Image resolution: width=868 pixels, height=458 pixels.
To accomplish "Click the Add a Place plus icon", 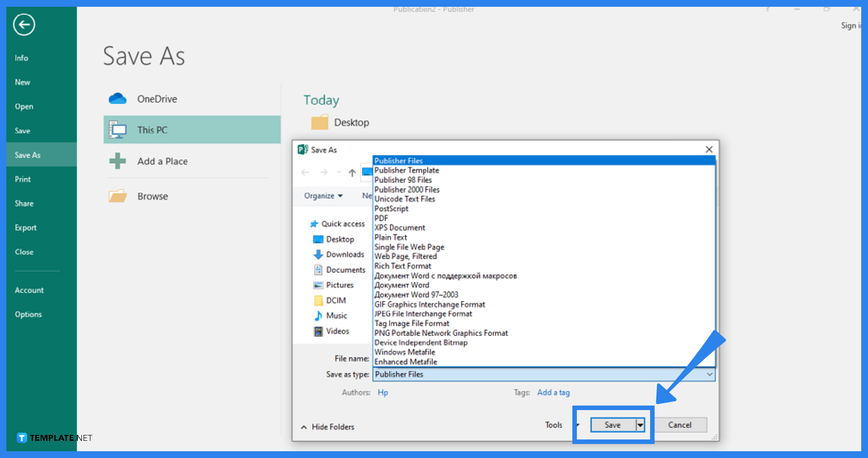I will tap(118, 161).
